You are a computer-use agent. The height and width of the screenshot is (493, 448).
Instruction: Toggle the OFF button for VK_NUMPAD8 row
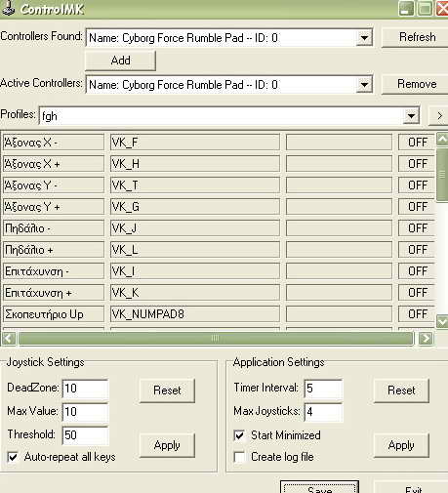click(417, 314)
